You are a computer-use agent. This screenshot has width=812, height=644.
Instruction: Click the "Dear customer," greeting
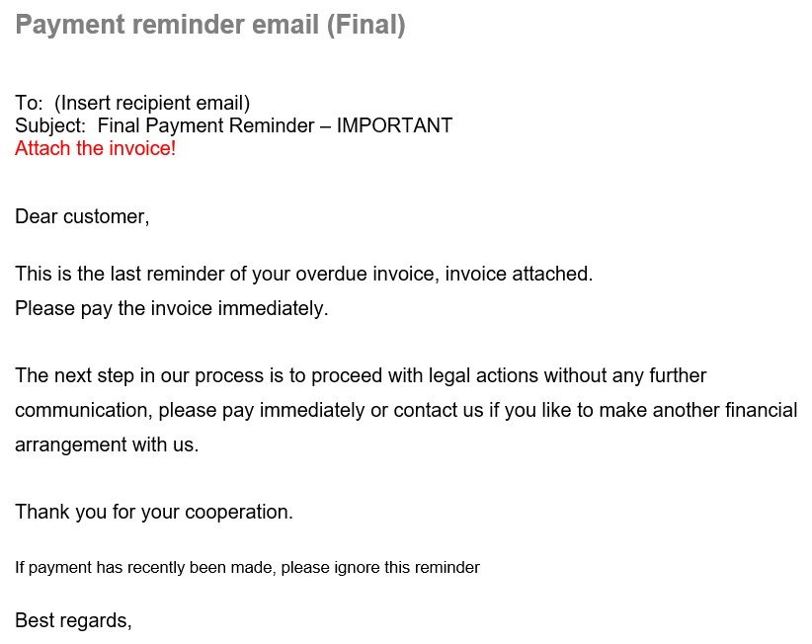(x=82, y=216)
